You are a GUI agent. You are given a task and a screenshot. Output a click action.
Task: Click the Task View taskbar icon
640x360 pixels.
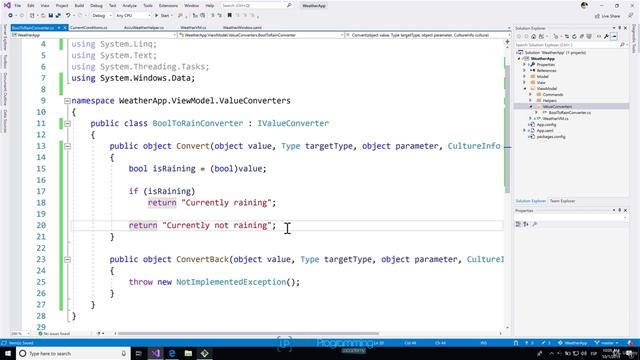138,353
